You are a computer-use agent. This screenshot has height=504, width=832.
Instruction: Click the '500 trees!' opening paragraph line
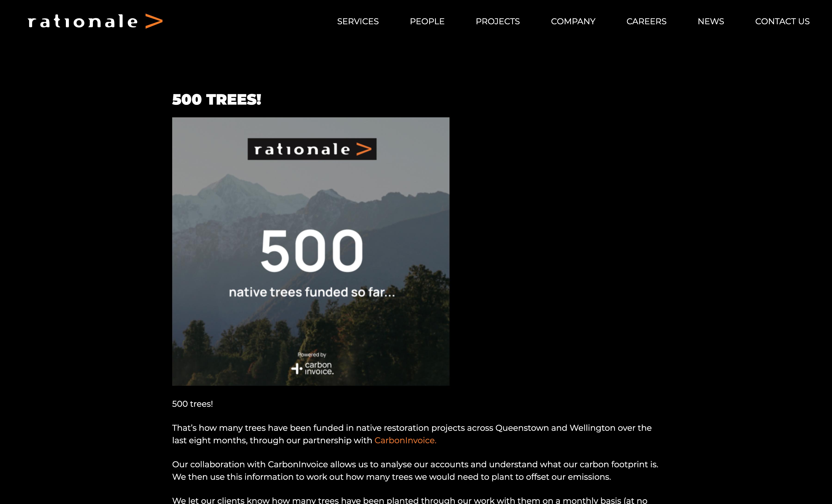pos(193,404)
